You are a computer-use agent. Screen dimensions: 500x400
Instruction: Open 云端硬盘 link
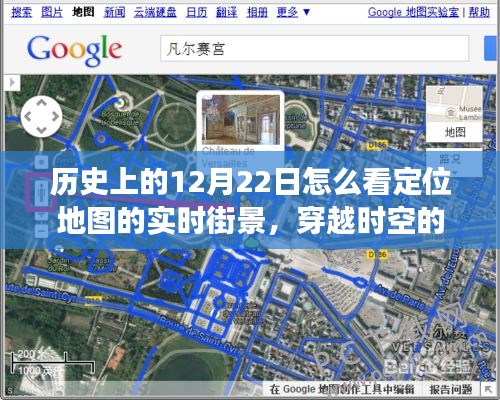155,12
